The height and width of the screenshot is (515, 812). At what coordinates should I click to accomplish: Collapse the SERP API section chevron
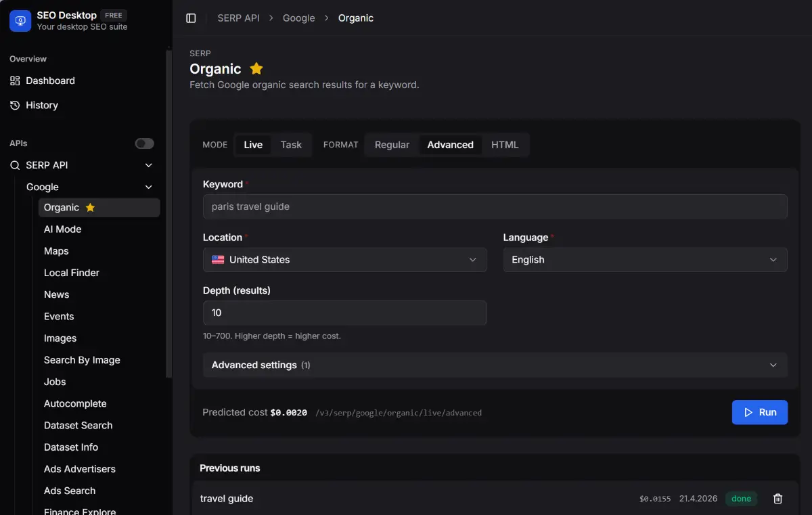pyautogui.click(x=149, y=165)
